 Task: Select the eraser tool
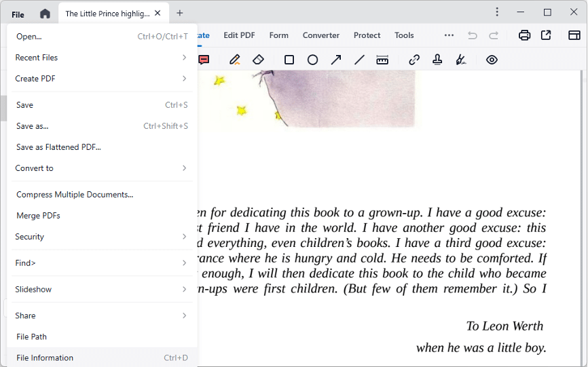tap(259, 60)
